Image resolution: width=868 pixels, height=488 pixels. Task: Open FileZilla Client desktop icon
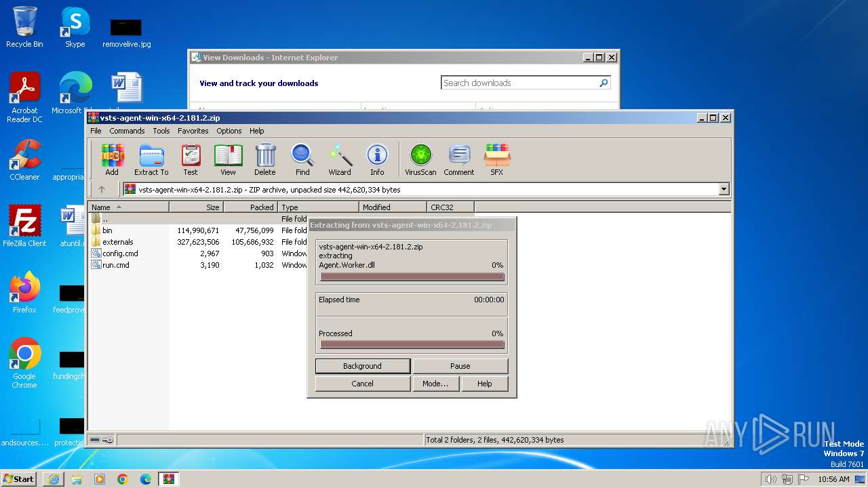point(24,226)
